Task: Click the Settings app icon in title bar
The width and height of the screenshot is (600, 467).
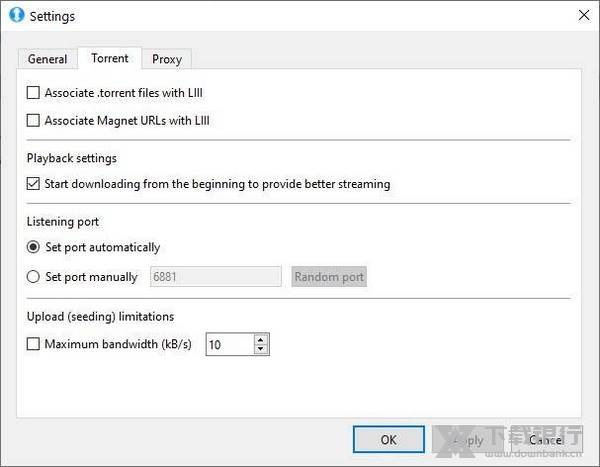Action: pos(15,16)
